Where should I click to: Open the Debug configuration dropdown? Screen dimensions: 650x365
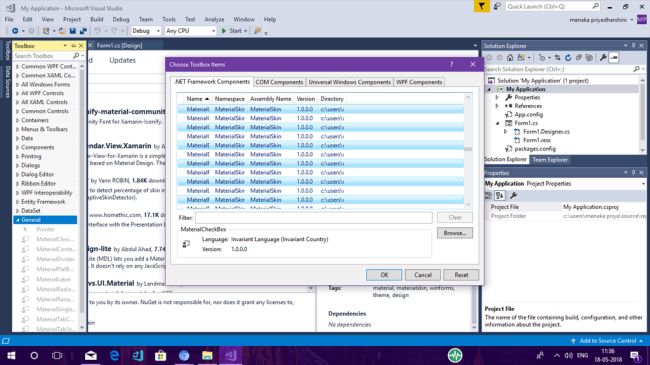click(146, 31)
